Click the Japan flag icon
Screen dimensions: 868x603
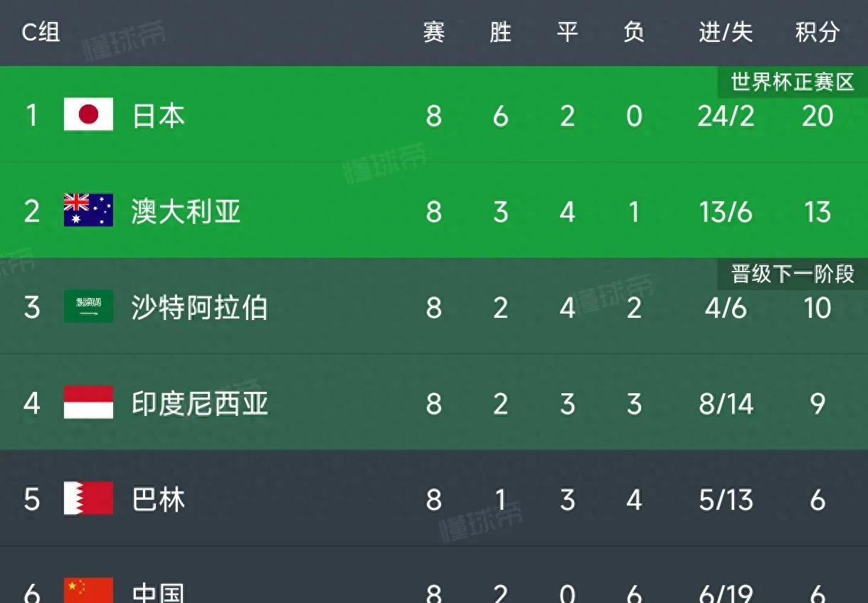pos(88,114)
